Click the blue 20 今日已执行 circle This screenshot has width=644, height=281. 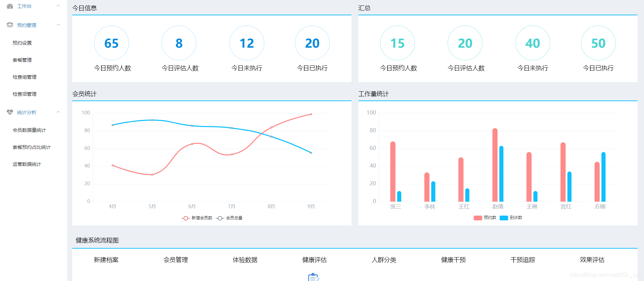pos(312,43)
